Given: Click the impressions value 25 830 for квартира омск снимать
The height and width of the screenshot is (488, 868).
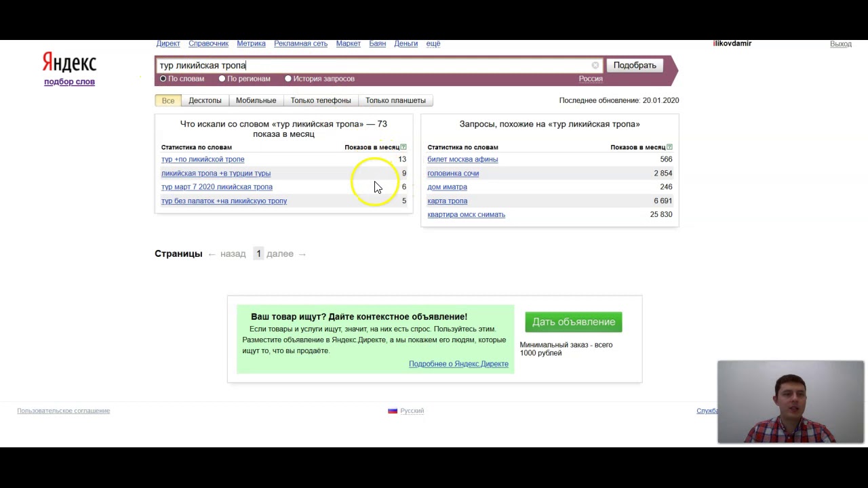Looking at the screenshot, I should (661, 215).
